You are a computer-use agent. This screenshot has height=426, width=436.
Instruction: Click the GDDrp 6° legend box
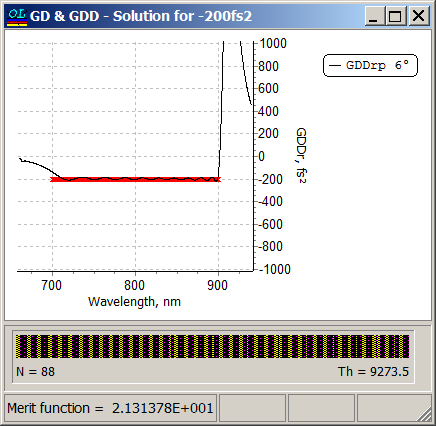pyautogui.click(x=370, y=65)
